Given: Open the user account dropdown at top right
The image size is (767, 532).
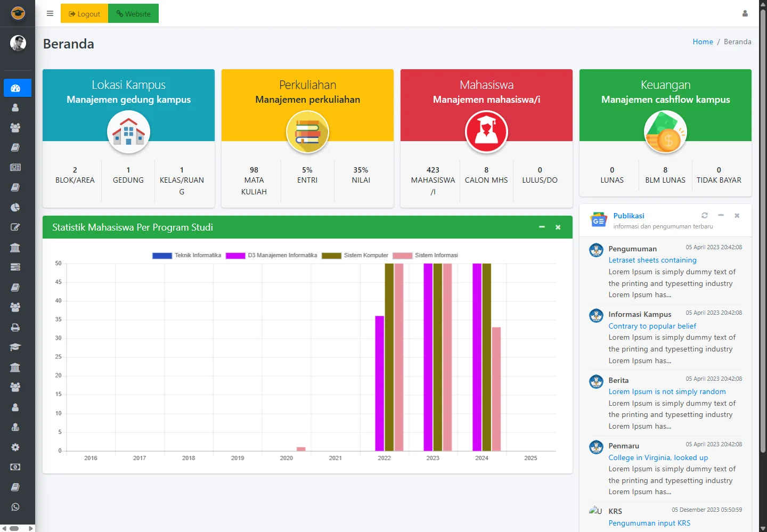Looking at the screenshot, I should 745,14.
